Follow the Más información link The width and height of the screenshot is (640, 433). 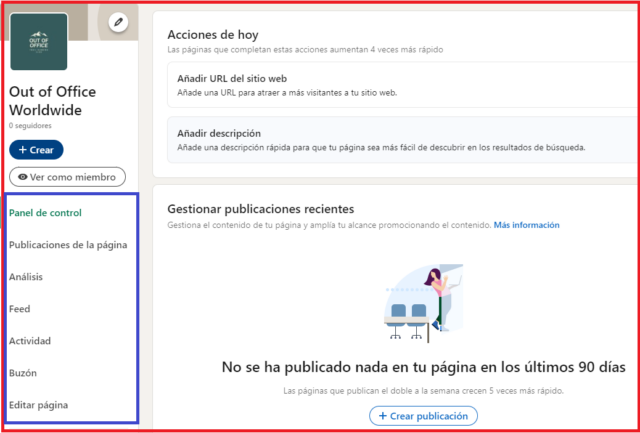click(x=527, y=225)
